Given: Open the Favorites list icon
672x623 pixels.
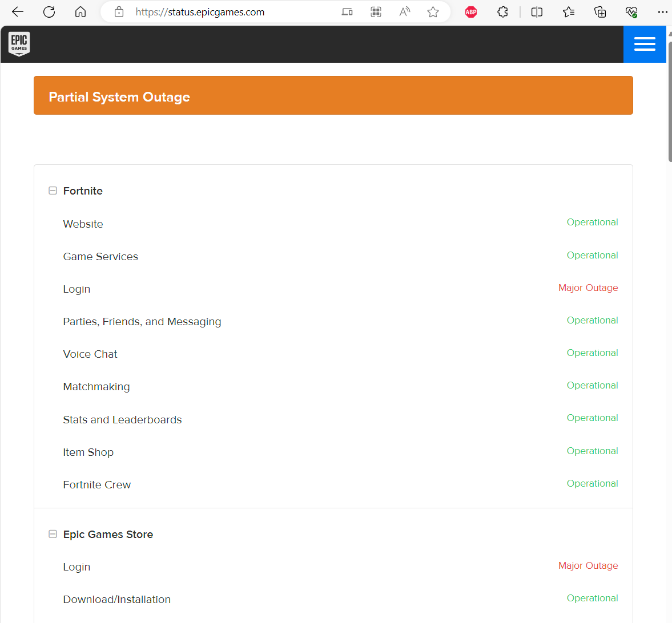Looking at the screenshot, I should (568, 12).
